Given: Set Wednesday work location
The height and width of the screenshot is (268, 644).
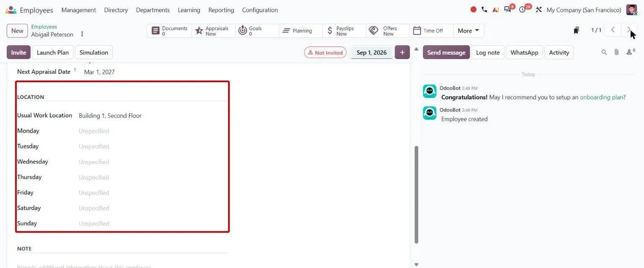Looking at the screenshot, I should click(x=153, y=162).
